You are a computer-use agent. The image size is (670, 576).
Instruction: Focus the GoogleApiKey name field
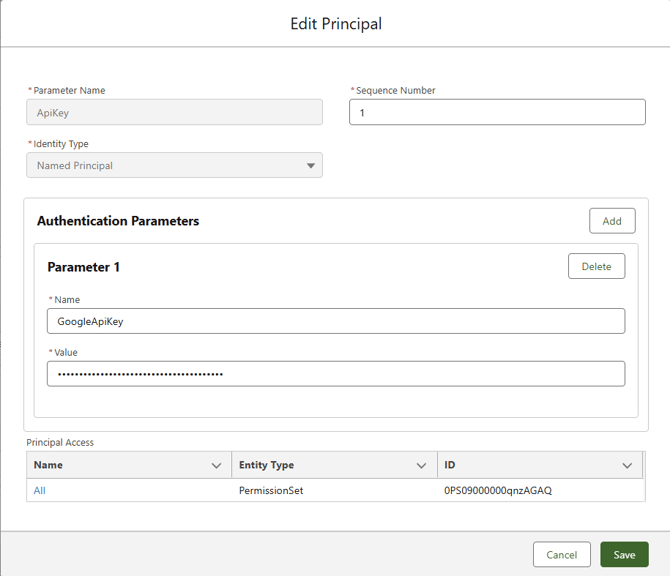tap(335, 321)
